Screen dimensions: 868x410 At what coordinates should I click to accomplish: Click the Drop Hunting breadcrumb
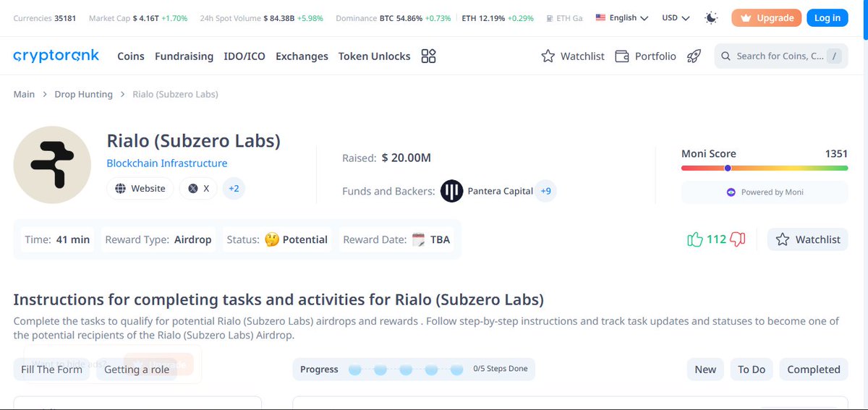pyautogui.click(x=84, y=94)
